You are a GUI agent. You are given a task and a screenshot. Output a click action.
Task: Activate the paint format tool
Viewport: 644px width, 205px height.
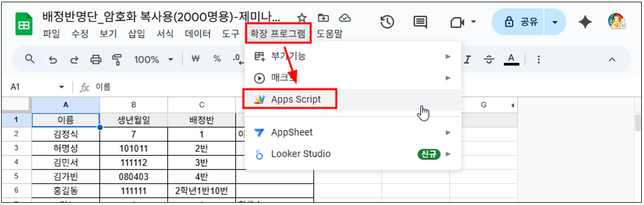[x=117, y=60]
